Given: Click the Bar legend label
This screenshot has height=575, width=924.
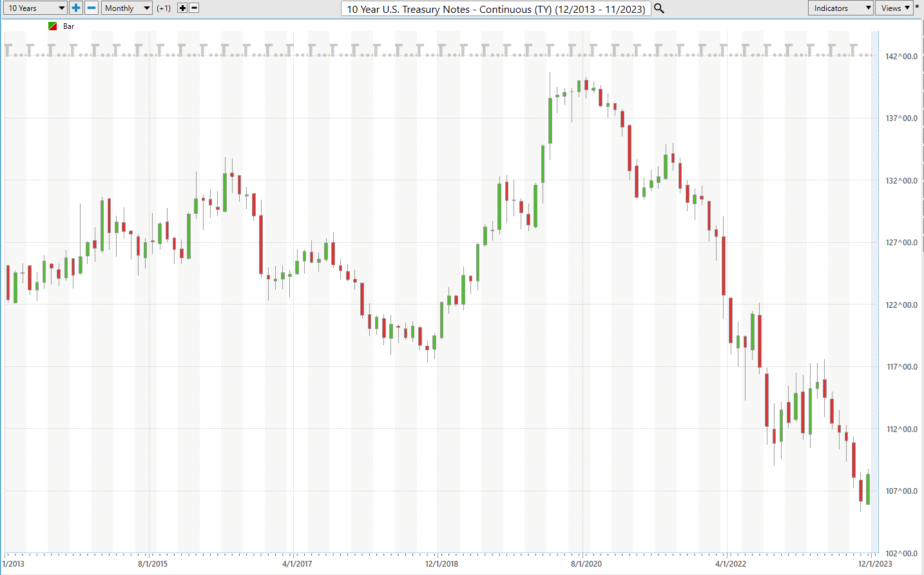Looking at the screenshot, I should tap(69, 26).
